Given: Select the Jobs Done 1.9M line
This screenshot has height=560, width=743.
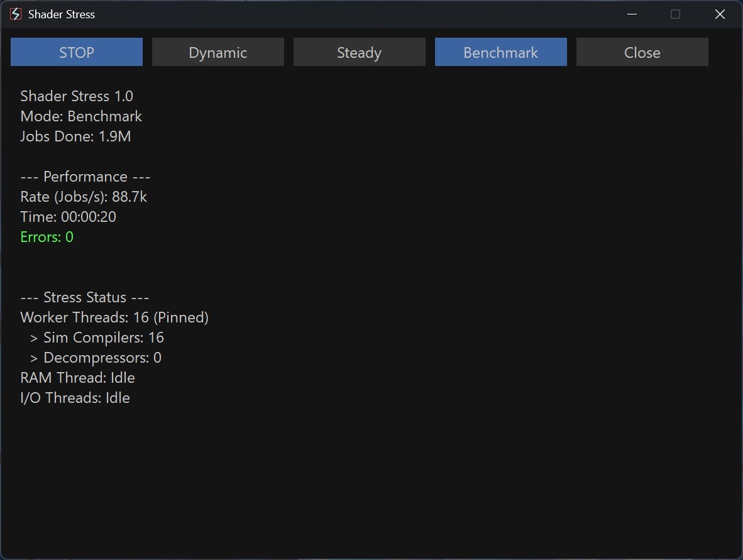Looking at the screenshot, I should pyautogui.click(x=75, y=136).
